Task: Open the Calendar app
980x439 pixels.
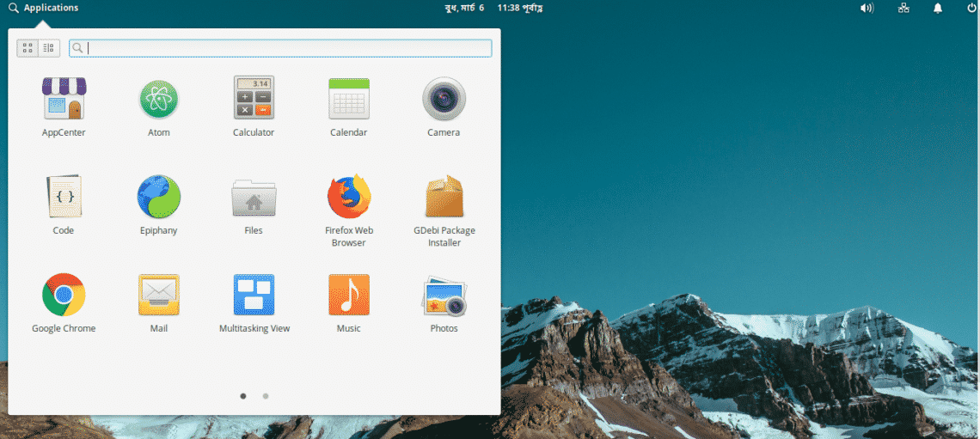Action: point(349,99)
